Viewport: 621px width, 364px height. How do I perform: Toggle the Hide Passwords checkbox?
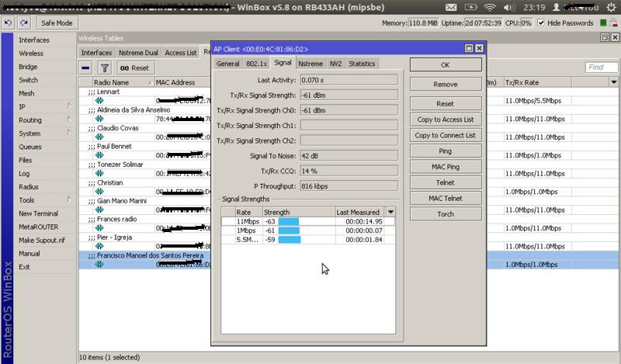pos(540,23)
